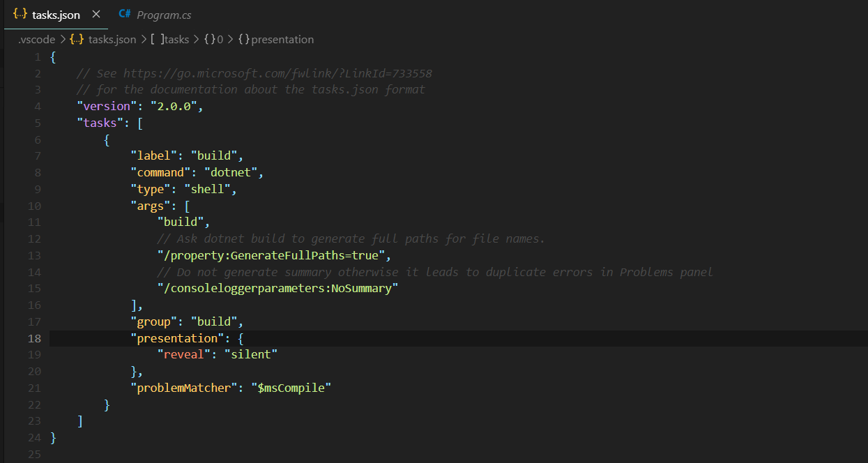Image resolution: width=868 pixels, height=463 pixels.
Task: Select the 0 object breadcrumb segment
Action: pyautogui.click(x=220, y=40)
